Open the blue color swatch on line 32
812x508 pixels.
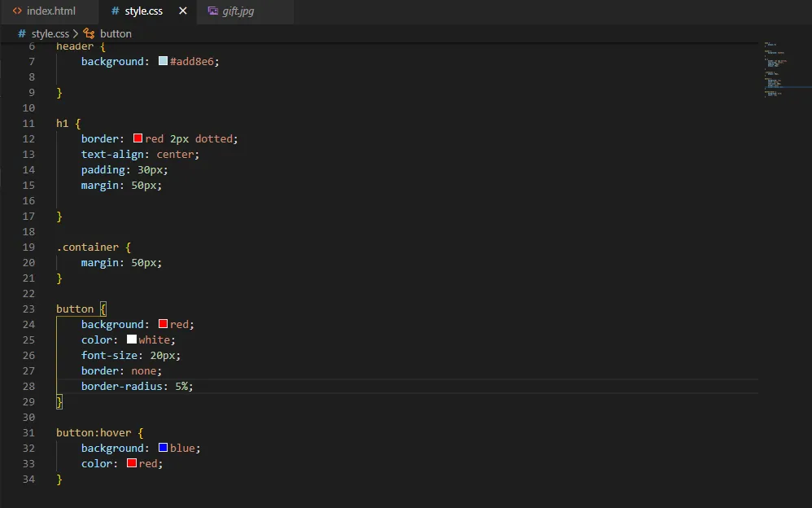(163, 448)
